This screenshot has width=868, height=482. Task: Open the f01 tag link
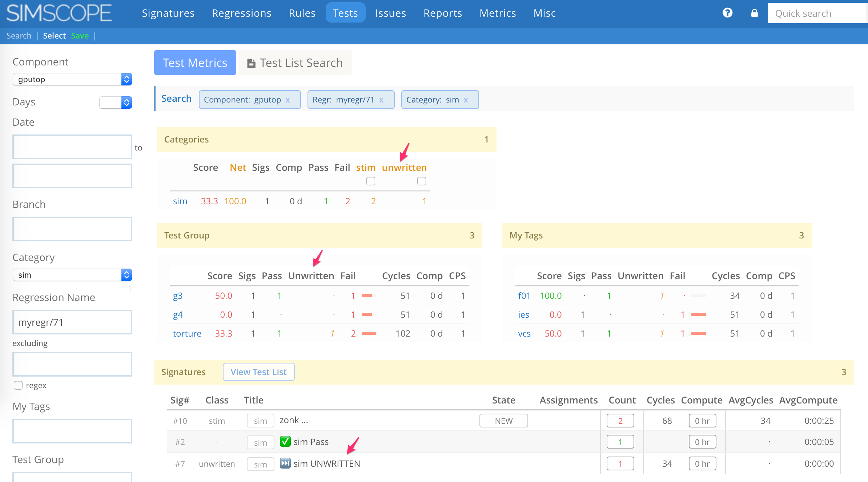(524, 296)
